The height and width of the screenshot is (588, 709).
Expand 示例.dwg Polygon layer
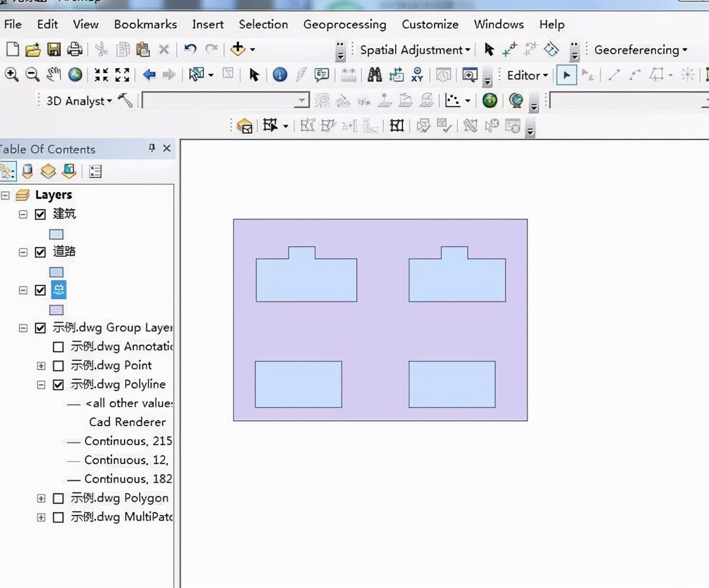[x=41, y=498]
